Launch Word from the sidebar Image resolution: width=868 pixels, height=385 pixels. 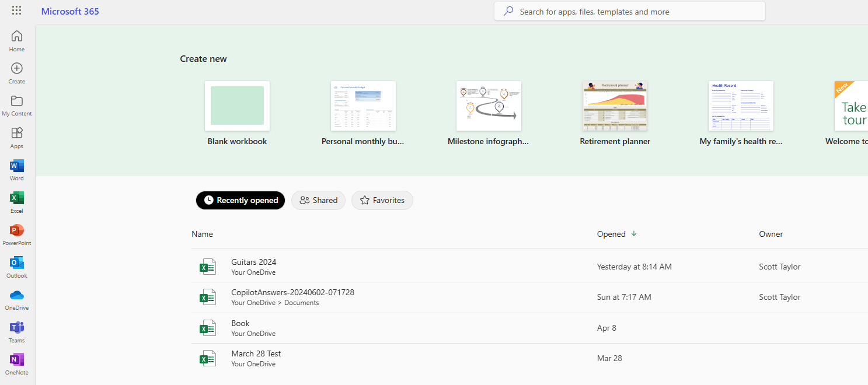pyautogui.click(x=17, y=170)
